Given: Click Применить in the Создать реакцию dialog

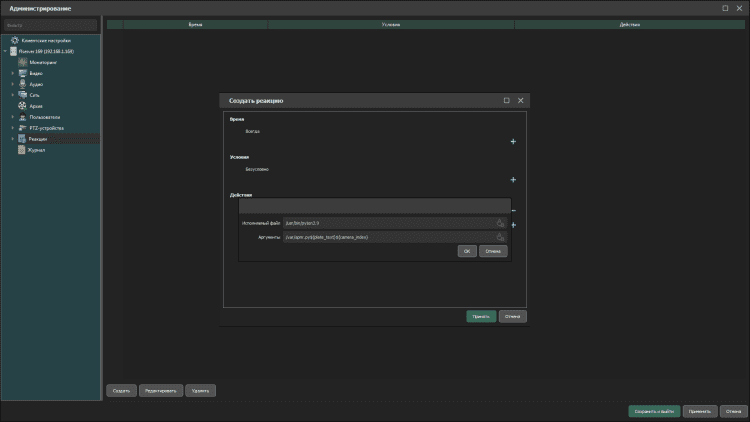Looking at the screenshot, I should point(480,317).
